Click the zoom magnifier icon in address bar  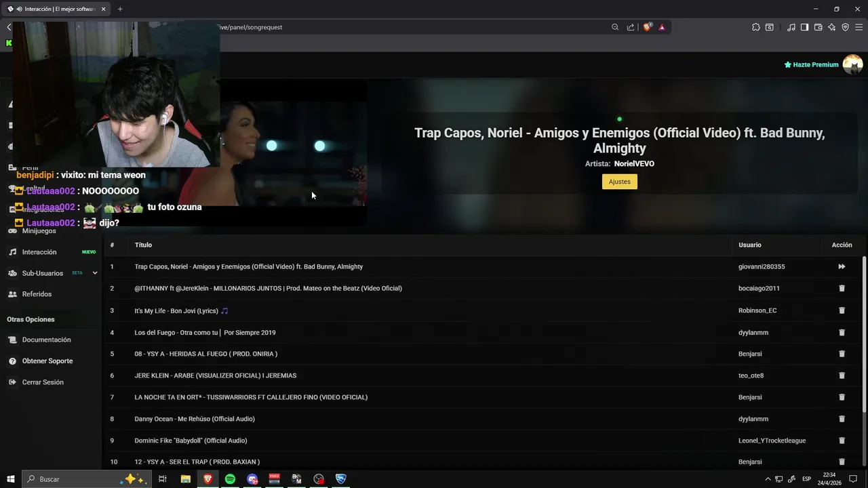pyautogui.click(x=615, y=27)
